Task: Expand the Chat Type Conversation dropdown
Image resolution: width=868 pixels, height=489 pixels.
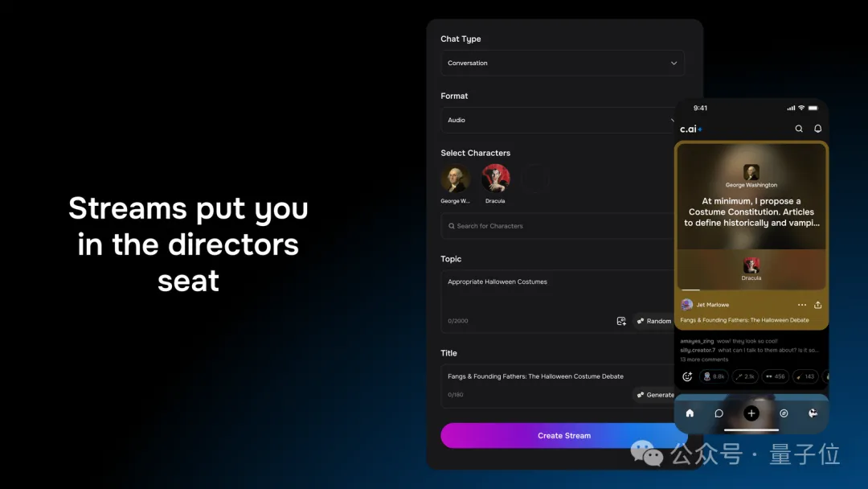Action: click(562, 63)
